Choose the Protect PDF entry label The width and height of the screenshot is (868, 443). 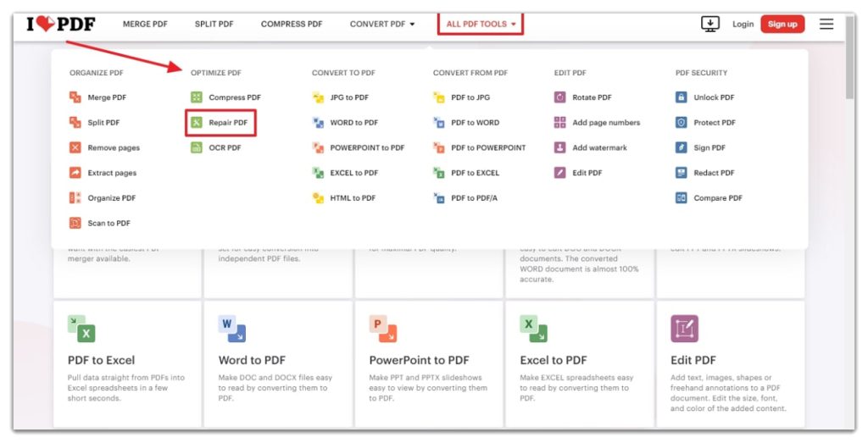715,123
